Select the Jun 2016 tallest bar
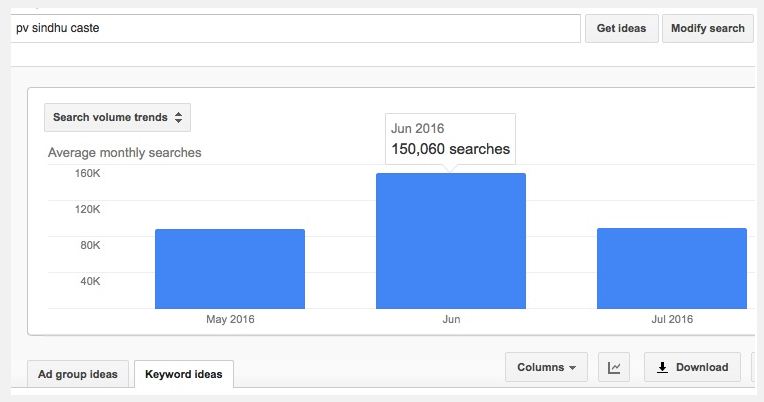764x402 pixels. (x=450, y=241)
